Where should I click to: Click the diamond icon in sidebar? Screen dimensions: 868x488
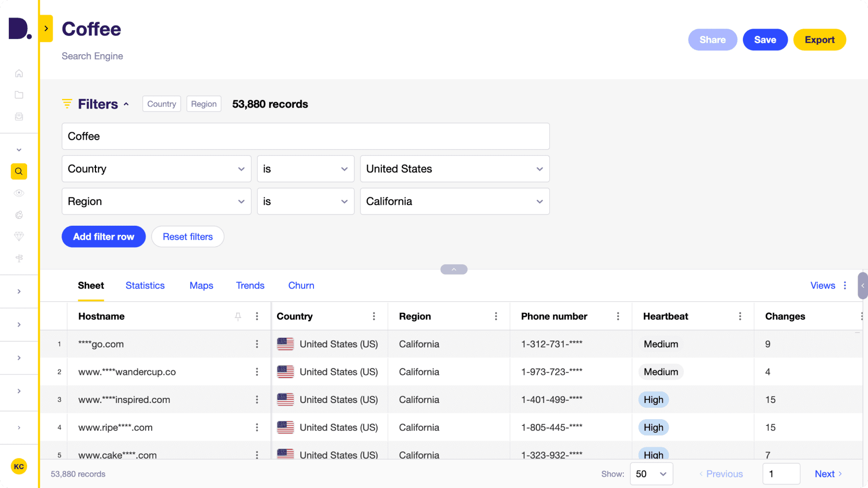(19, 236)
